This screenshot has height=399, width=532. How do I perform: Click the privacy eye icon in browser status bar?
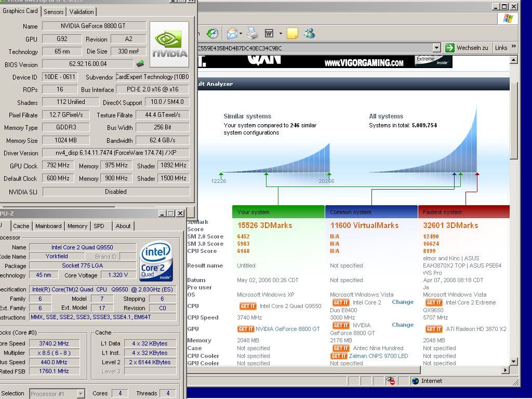pyautogui.click(x=390, y=381)
